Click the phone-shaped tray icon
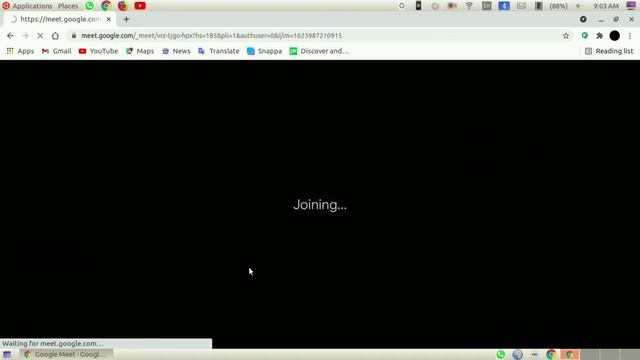 tap(418, 6)
